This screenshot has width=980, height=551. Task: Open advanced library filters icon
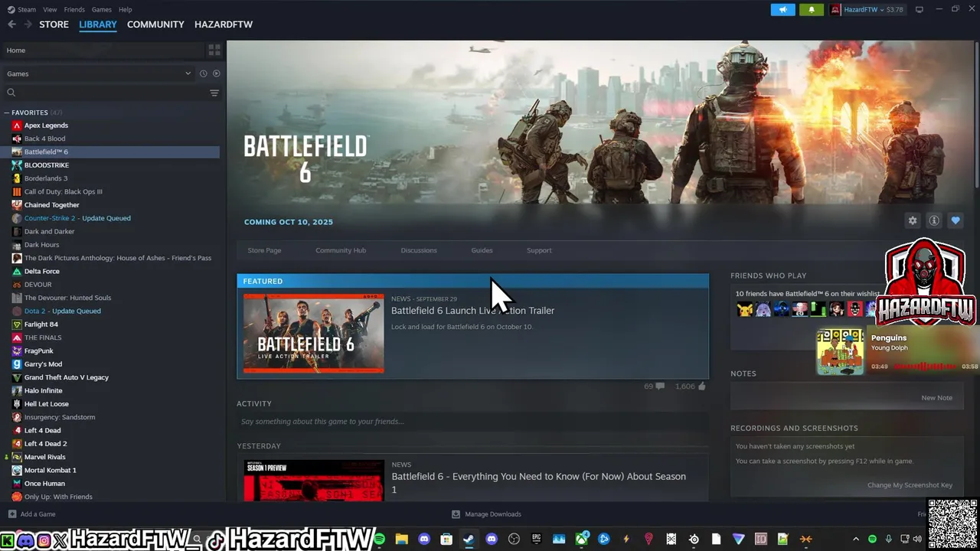tap(214, 93)
